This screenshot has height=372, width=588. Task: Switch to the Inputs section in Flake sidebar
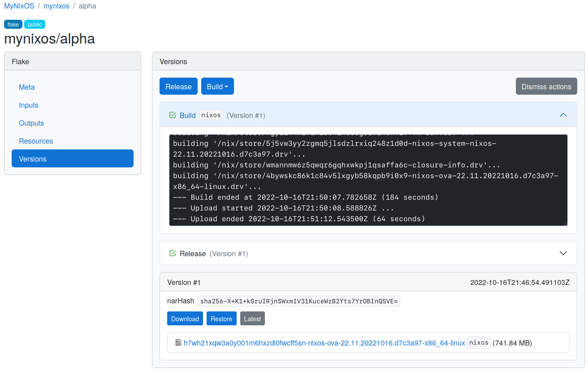tap(28, 105)
